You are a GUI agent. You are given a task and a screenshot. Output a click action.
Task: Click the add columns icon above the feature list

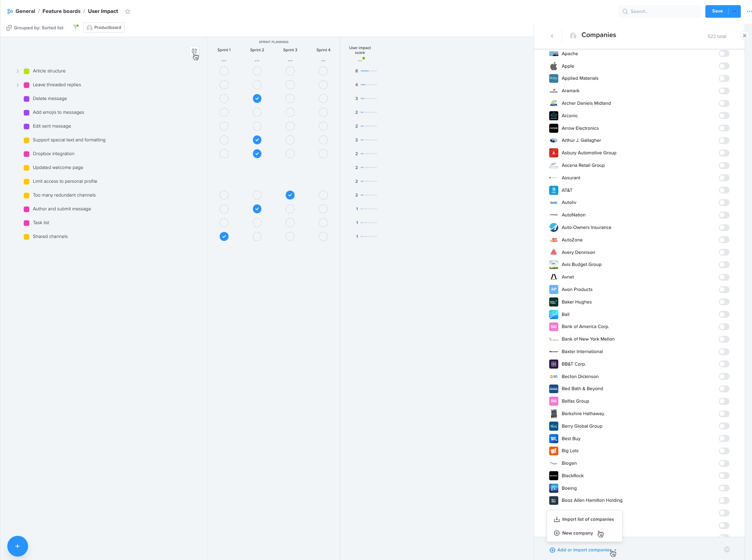click(x=195, y=51)
